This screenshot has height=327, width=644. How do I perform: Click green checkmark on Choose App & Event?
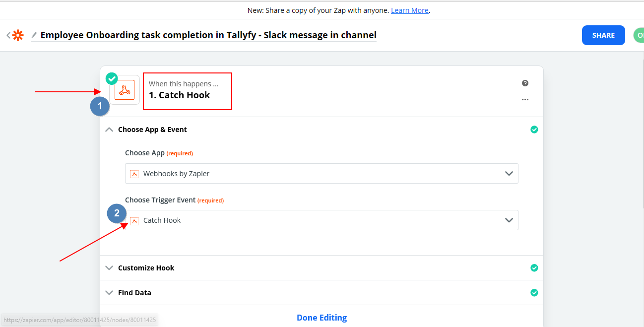534,130
